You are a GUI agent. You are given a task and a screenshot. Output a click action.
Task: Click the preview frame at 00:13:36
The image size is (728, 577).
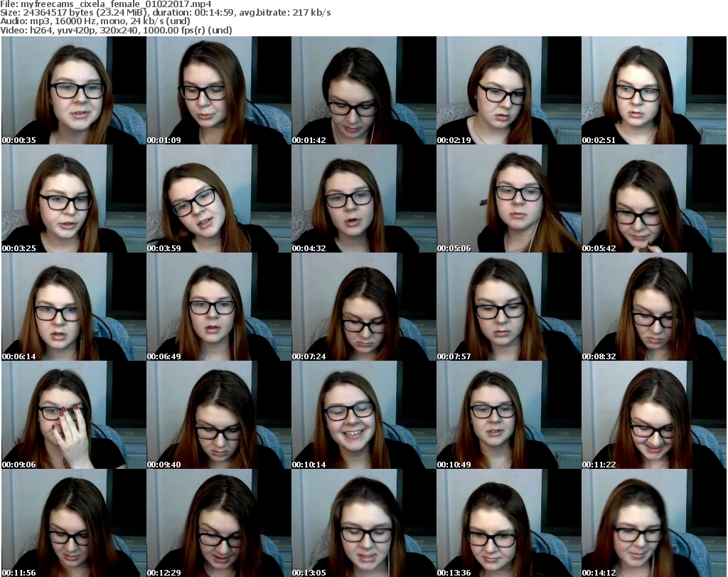508,523
